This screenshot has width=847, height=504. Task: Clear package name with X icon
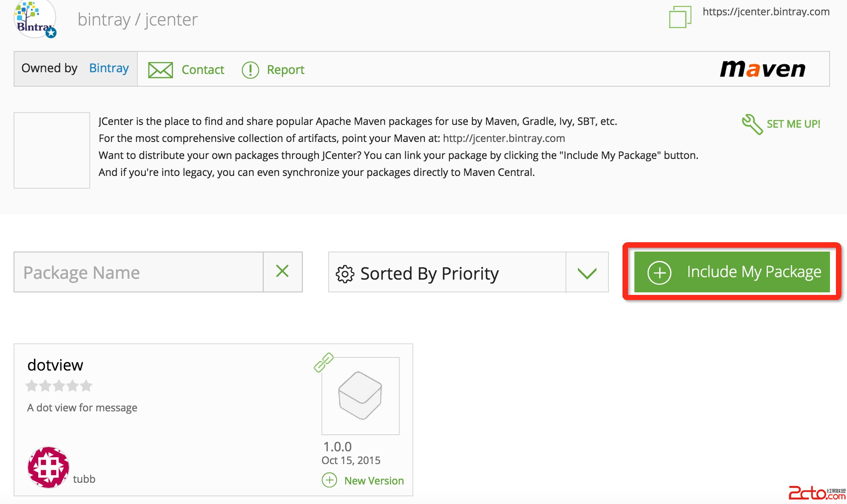(x=282, y=272)
